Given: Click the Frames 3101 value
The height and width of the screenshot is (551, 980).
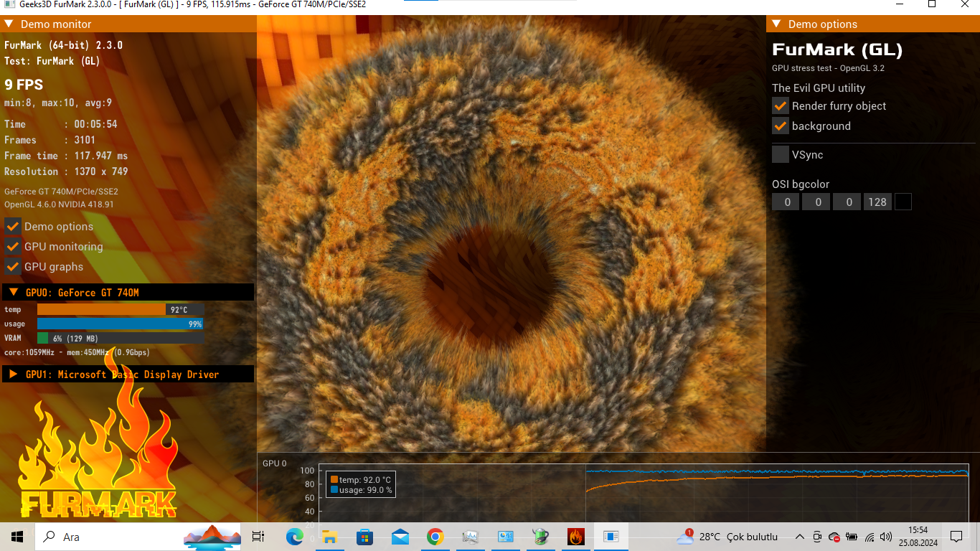Looking at the screenshot, I should point(85,140).
